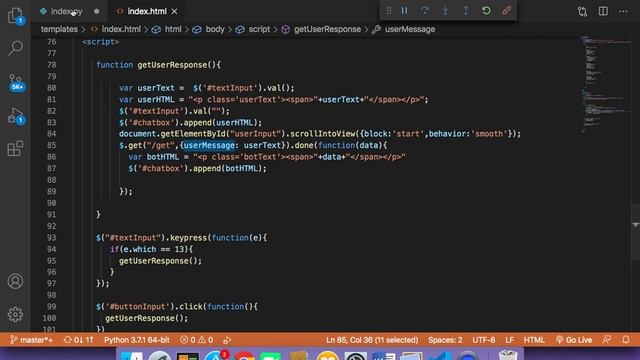Click line number 85 in gutter
The width and height of the screenshot is (640, 360).
coord(51,145)
